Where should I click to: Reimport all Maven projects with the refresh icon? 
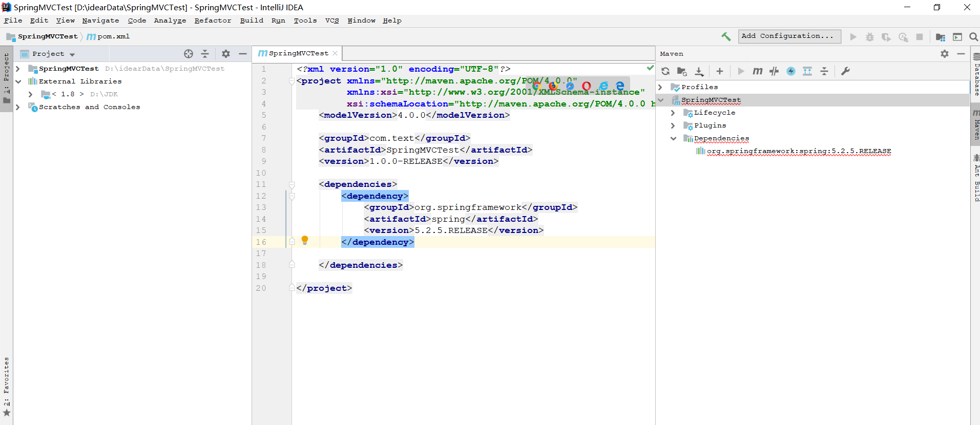(665, 71)
